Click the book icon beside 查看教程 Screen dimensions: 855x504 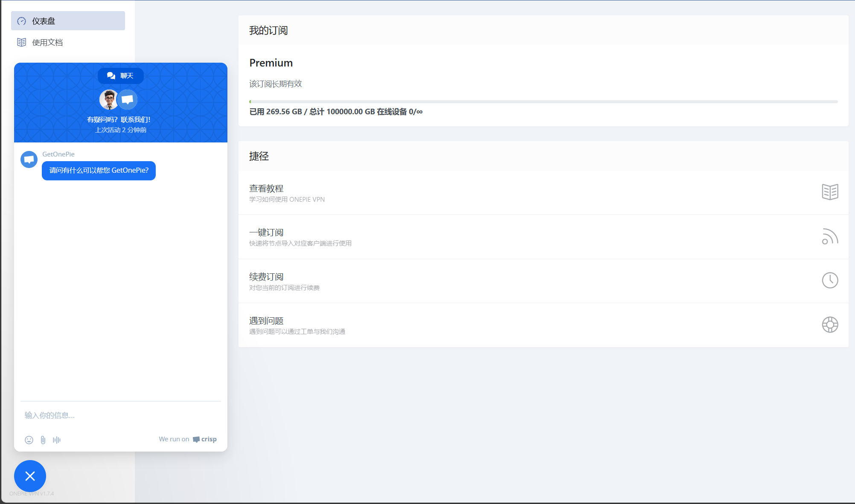(x=830, y=192)
